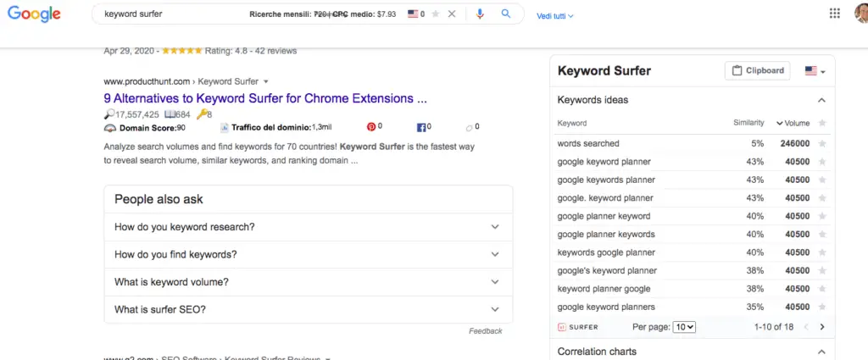Screen dimensions: 868x360
Task: Star 'google's keyword planner' row
Action: click(x=822, y=271)
